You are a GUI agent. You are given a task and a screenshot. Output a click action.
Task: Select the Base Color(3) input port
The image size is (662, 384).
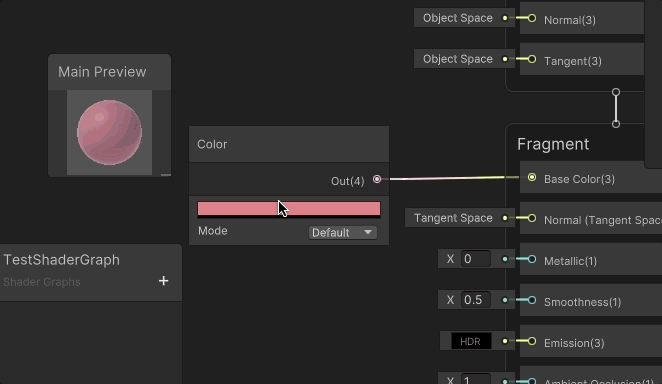[x=532, y=178]
